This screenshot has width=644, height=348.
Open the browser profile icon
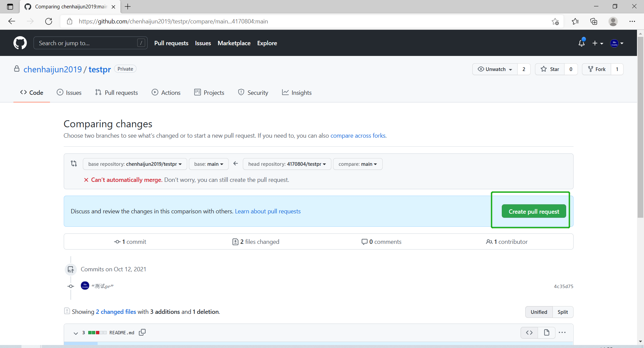pos(613,21)
